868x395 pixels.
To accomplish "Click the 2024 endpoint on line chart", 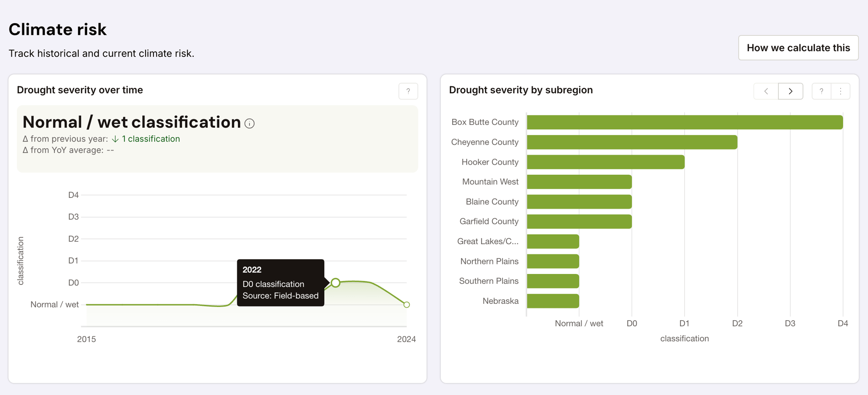I will [x=406, y=305].
